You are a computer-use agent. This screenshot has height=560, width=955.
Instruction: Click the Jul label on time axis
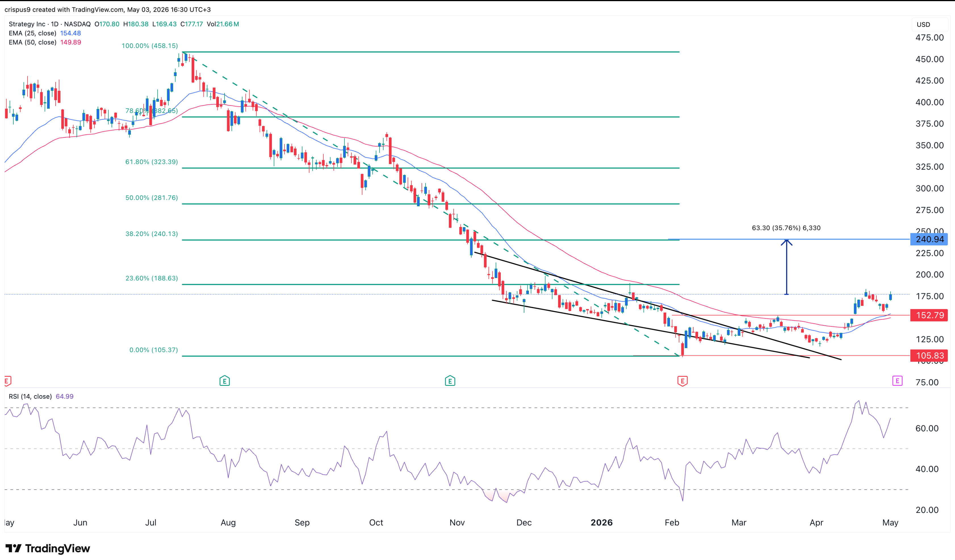151,523
